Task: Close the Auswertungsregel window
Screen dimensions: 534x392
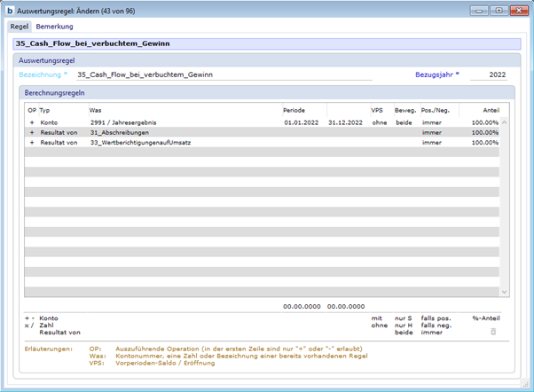Action: pos(517,11)
